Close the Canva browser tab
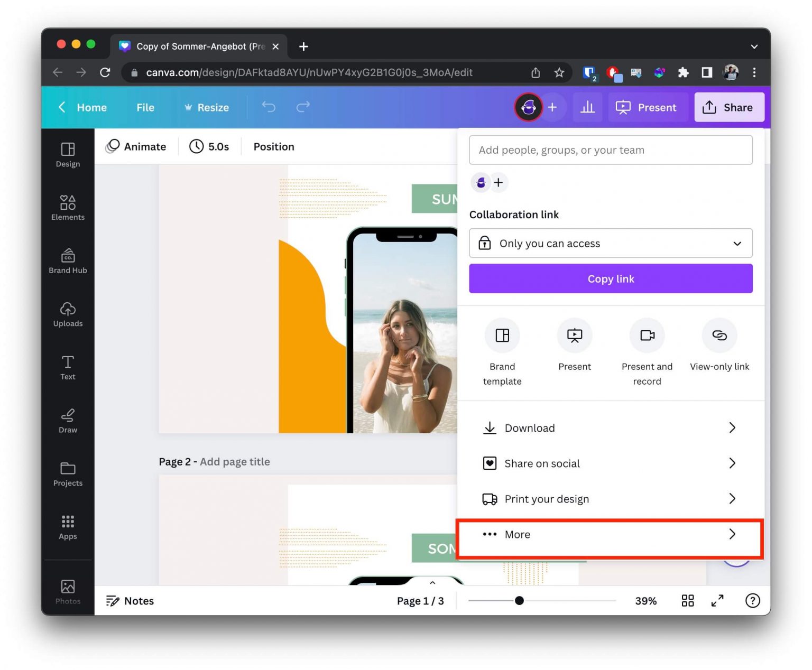812x670 pixels. 275,46
